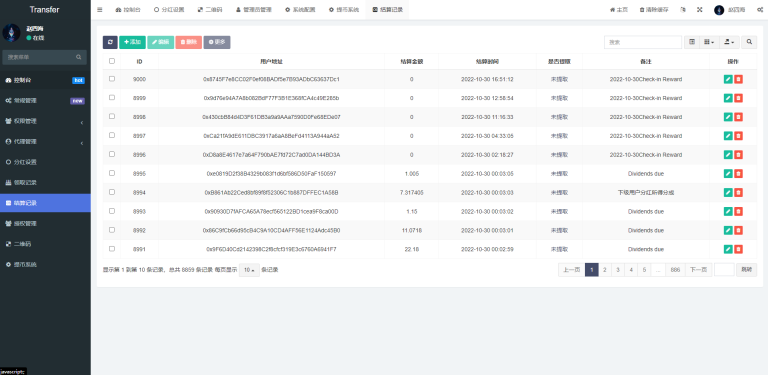The image size is (768, 375).
Task: Toggle the hamburger sidebar menu icon
Action: coord(100,10)
